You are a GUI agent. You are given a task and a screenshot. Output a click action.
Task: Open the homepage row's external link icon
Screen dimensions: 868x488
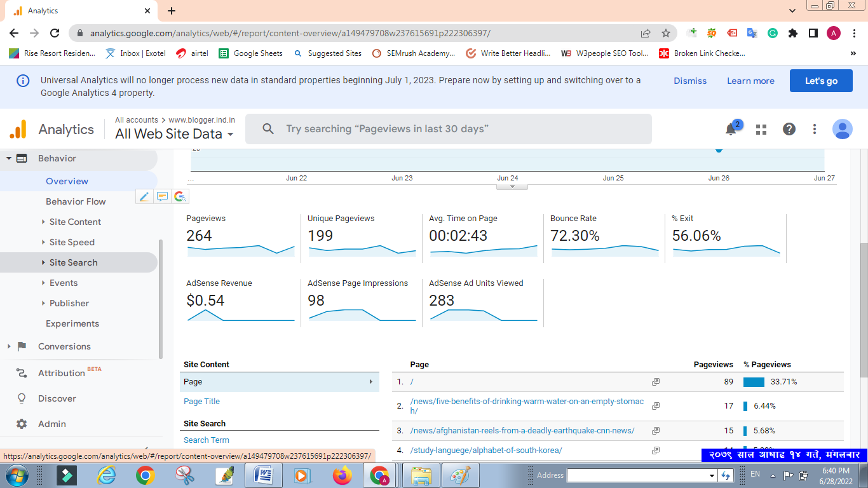(655, 382)
